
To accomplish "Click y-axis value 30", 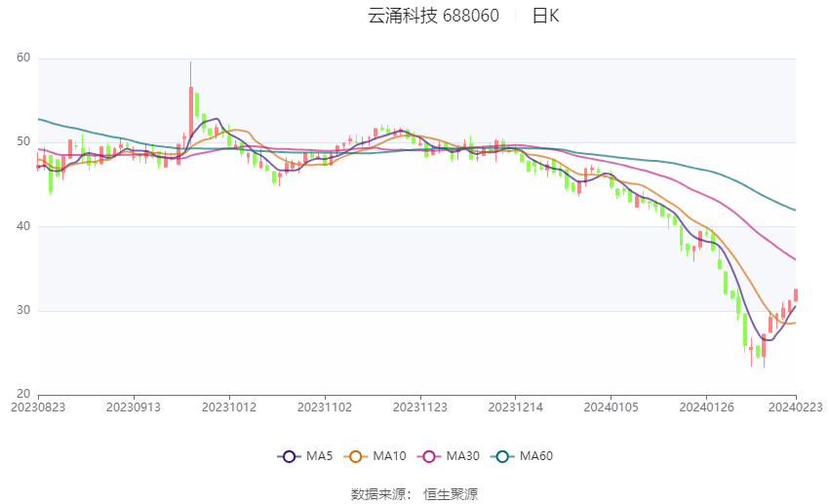I will [x=23, y=310].
